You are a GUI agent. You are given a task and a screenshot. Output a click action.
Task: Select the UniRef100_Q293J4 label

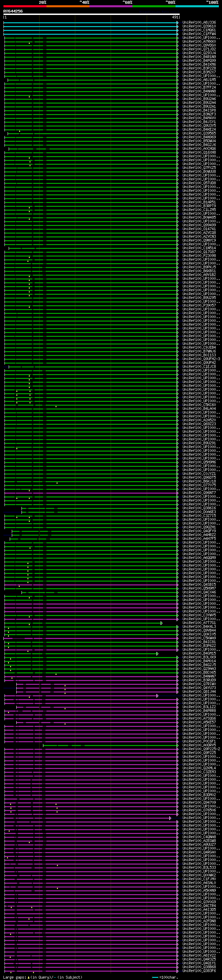[x=199, y=53]
